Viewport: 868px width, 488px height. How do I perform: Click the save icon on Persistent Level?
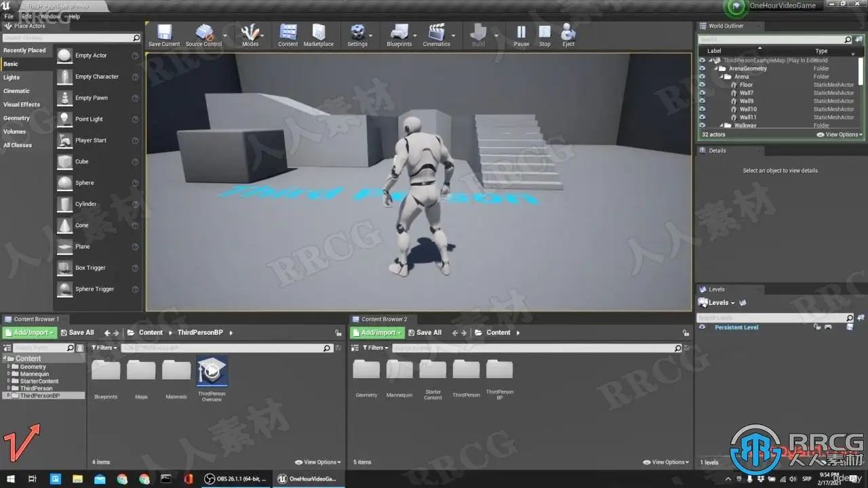(x=850, y=327)
